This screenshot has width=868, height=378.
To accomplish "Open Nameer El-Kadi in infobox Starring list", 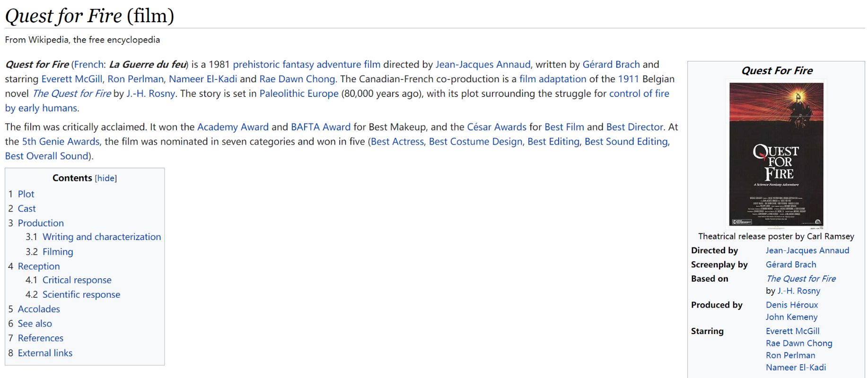I will (796, 368).
